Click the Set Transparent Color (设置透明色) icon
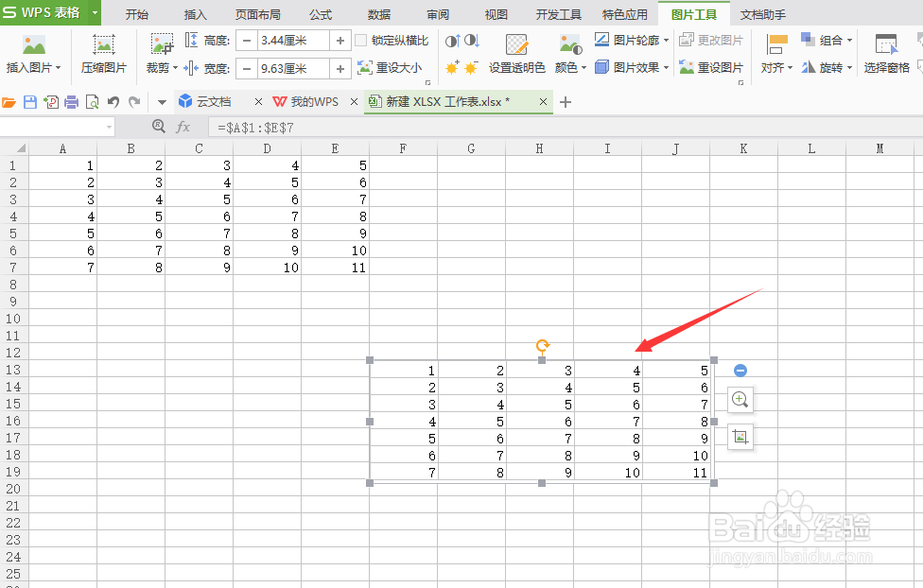Screen dimensions: 923x588 (x=515, y=55)
